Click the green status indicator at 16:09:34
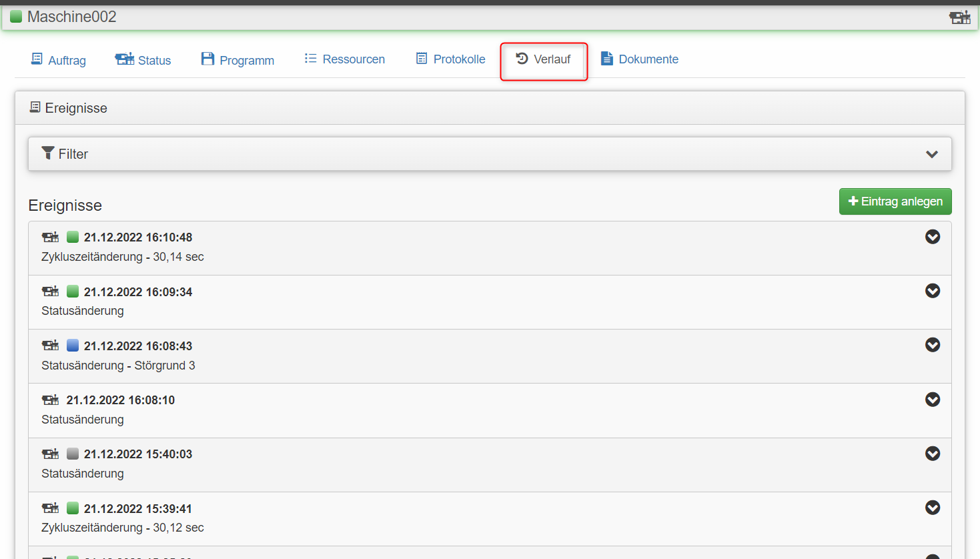 [x=73, y=292]
